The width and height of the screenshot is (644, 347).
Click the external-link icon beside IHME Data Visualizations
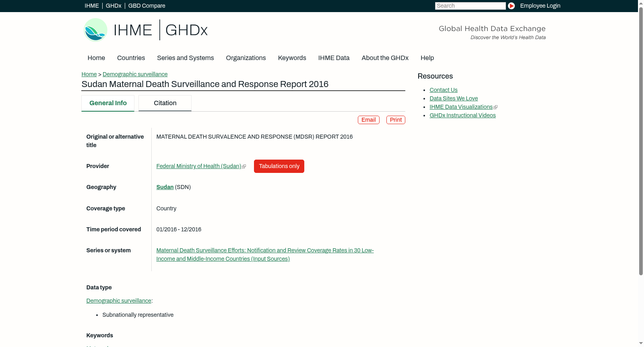pos(495,107)
